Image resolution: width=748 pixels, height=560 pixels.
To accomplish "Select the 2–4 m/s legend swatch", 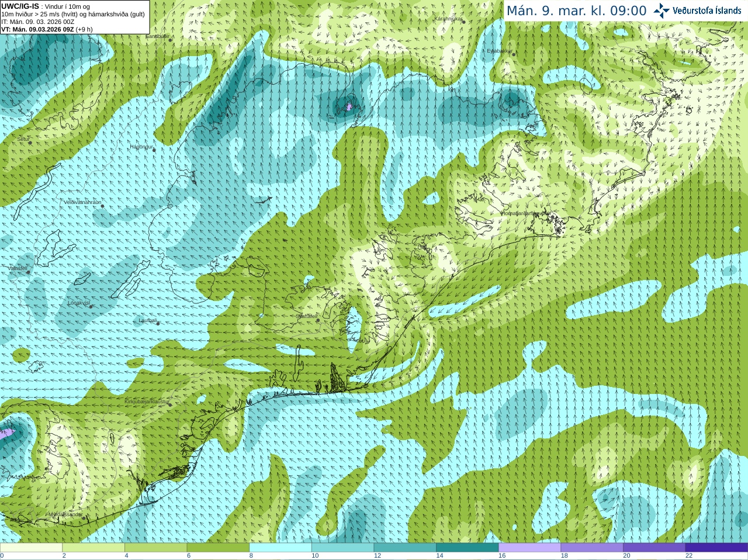I will (x=93, y=548).
